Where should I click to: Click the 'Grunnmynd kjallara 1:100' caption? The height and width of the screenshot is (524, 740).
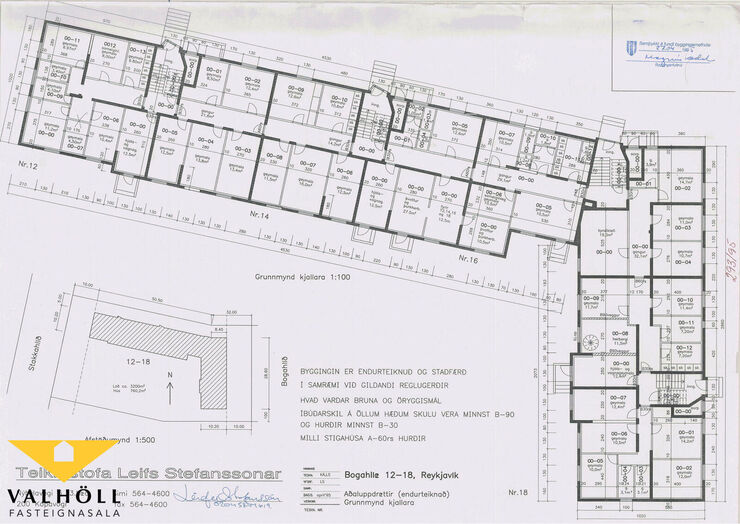(x=303, y=277)
